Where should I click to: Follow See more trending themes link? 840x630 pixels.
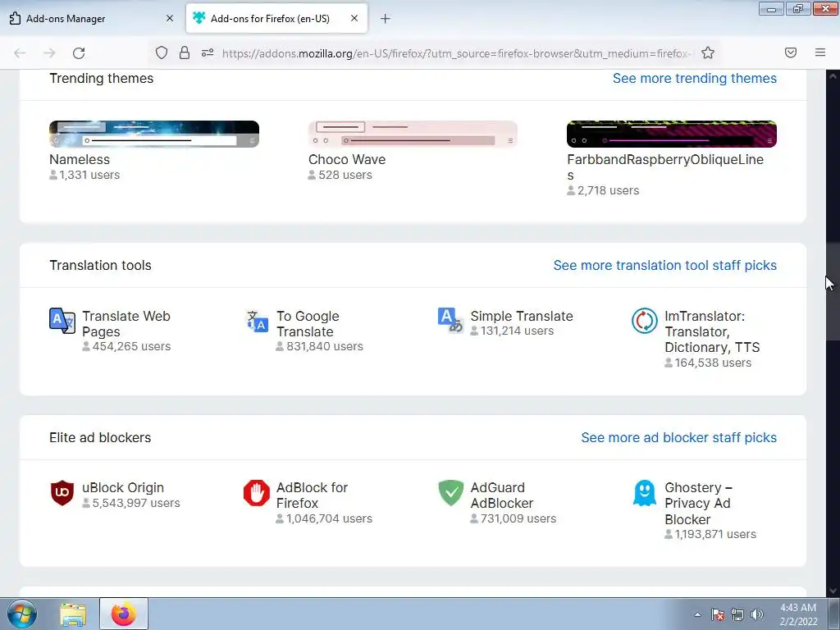click(694, 78)
